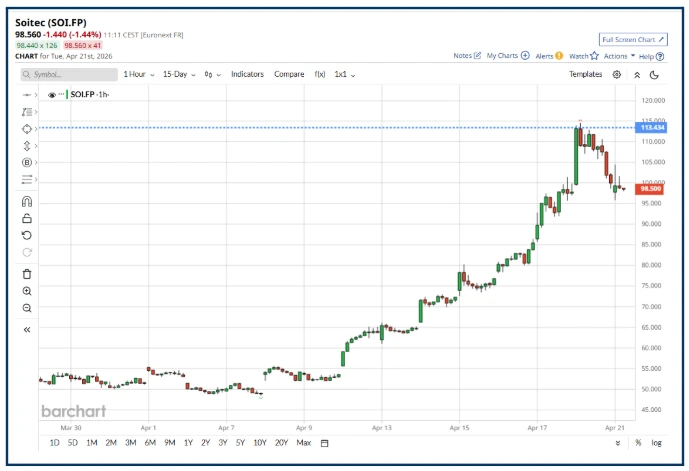Select the 10Y range
The image size is (689, 471).
tap(260, 443)
